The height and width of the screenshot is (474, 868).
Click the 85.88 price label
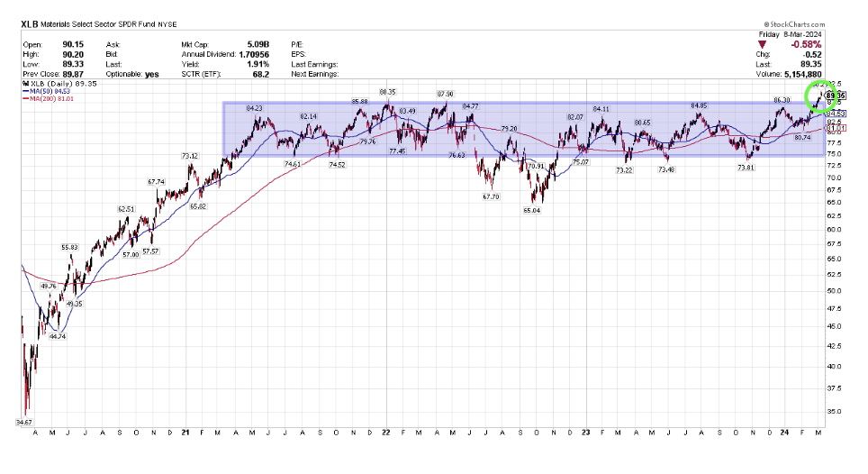coord(360,101)
